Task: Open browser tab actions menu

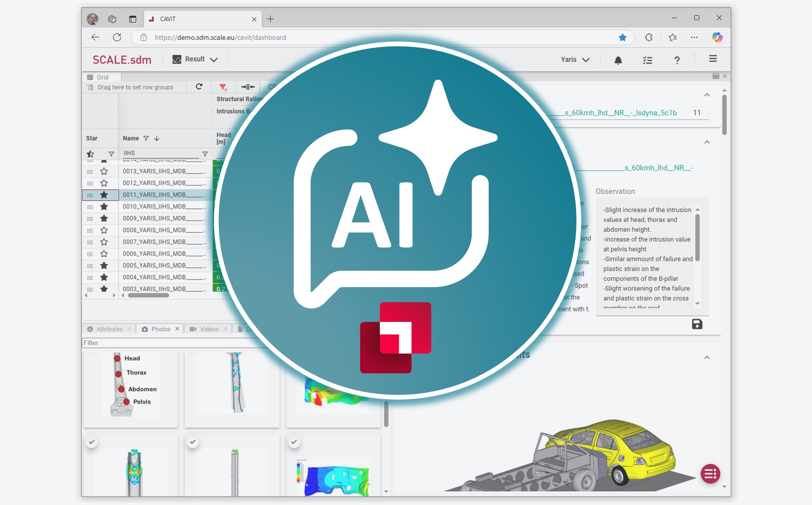Action: click(x=132, y=19)
